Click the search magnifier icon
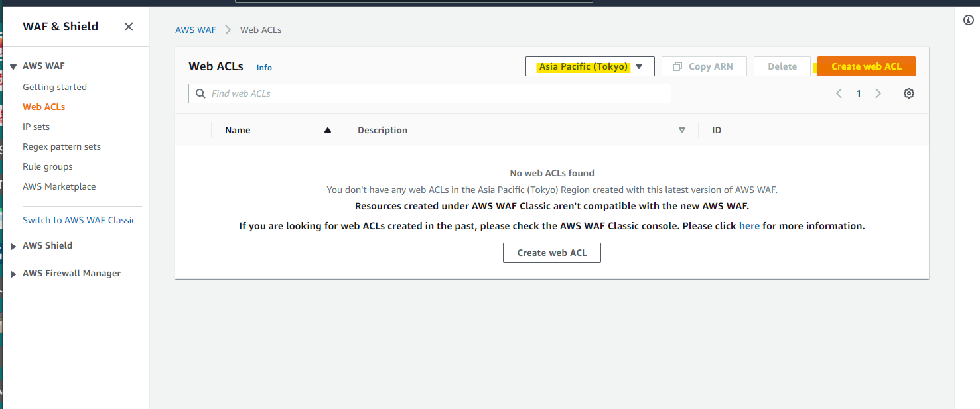The image size is (980, 409). point(200,93)
